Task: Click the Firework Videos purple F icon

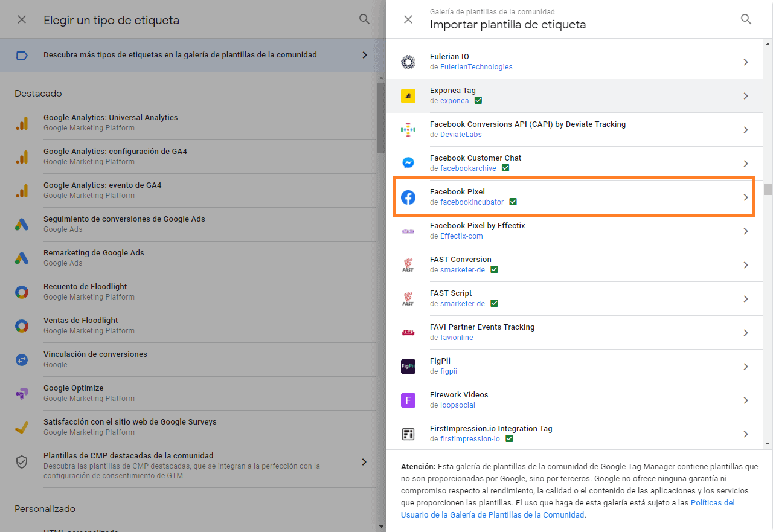Action: pyautogui.click(x=408, y=400)
